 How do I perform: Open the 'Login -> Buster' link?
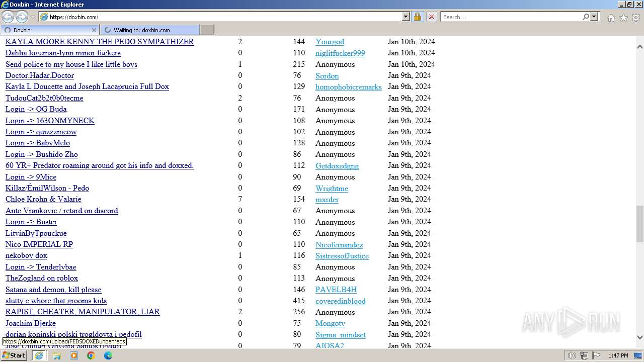(x=31, y=222)
